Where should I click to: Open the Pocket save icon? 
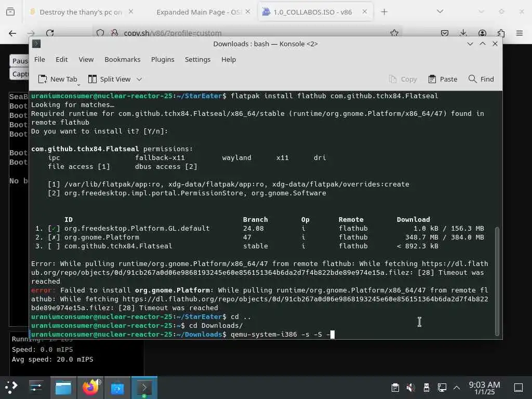tap(445, 33)
